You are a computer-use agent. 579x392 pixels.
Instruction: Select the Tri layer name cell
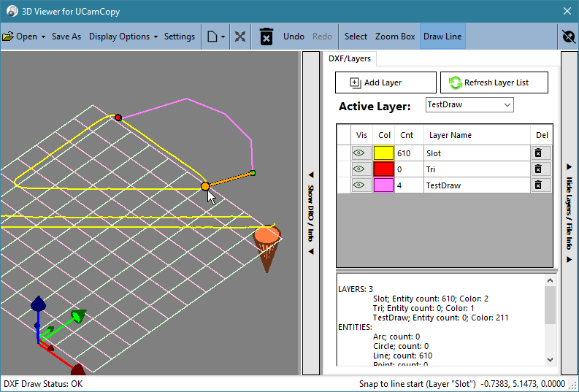(476, 169)
